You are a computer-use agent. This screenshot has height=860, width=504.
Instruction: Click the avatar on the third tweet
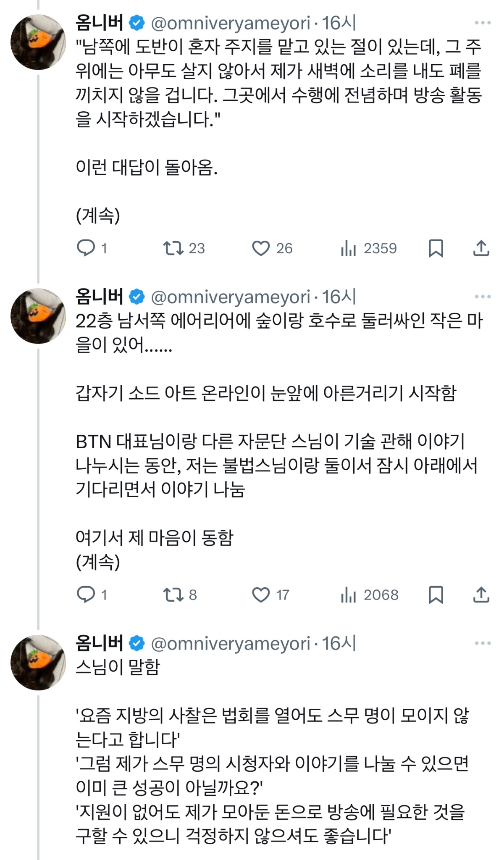(38, 663)
